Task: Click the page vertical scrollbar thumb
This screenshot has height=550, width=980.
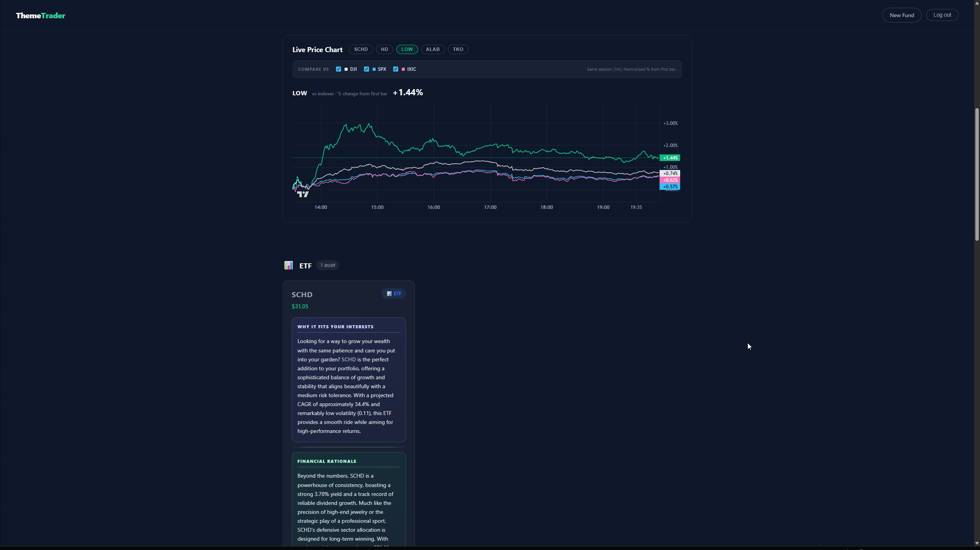Action: click(x=976, y=174)
